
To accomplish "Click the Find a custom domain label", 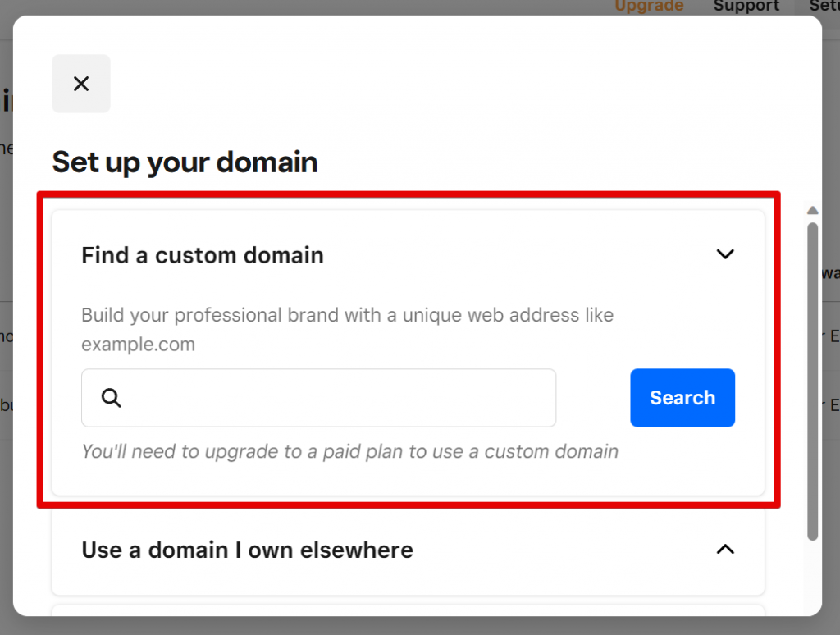I will [202, 255].
